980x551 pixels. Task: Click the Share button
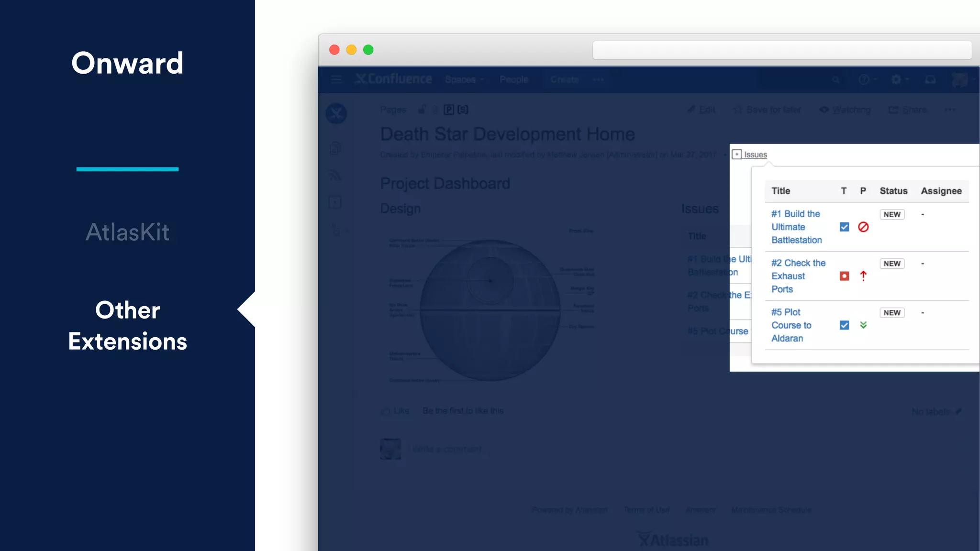pyautogui.click(x=908, y=110)
